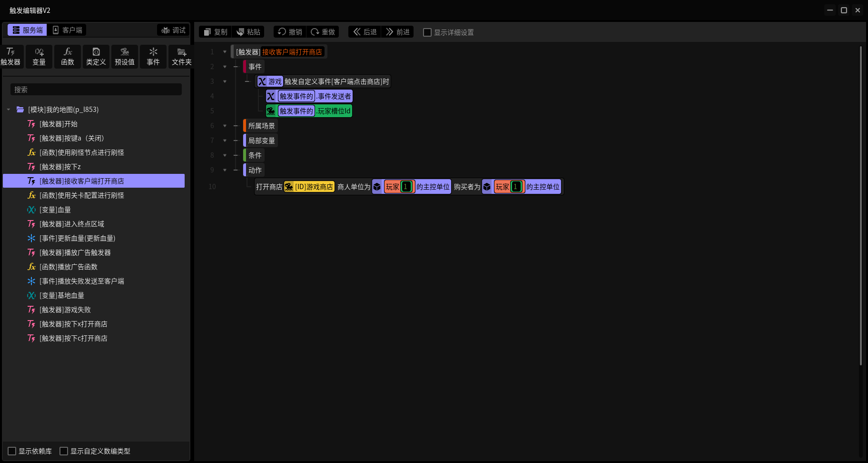Navigate back with 后退
Viewport: 868px width, 463px height.
(365, 32)
